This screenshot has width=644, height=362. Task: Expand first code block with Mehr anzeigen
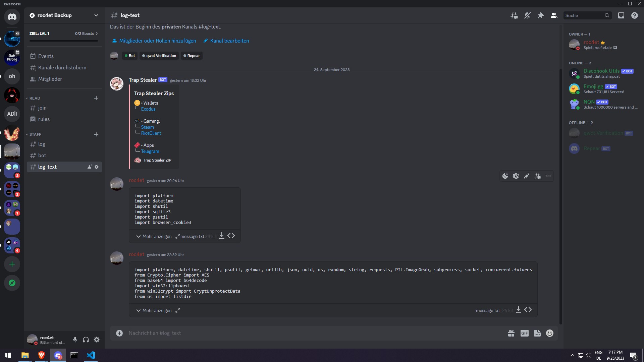pos(154,236)
